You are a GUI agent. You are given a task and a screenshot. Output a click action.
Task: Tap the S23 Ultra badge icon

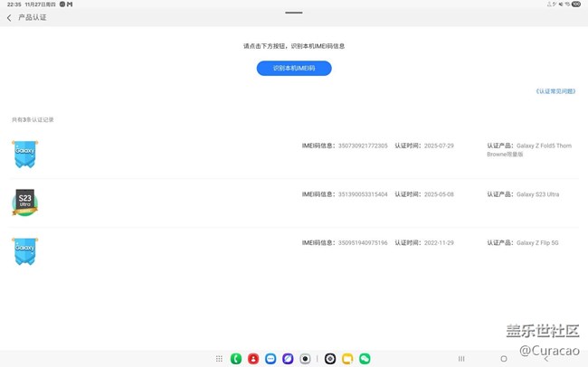[25, 202]
